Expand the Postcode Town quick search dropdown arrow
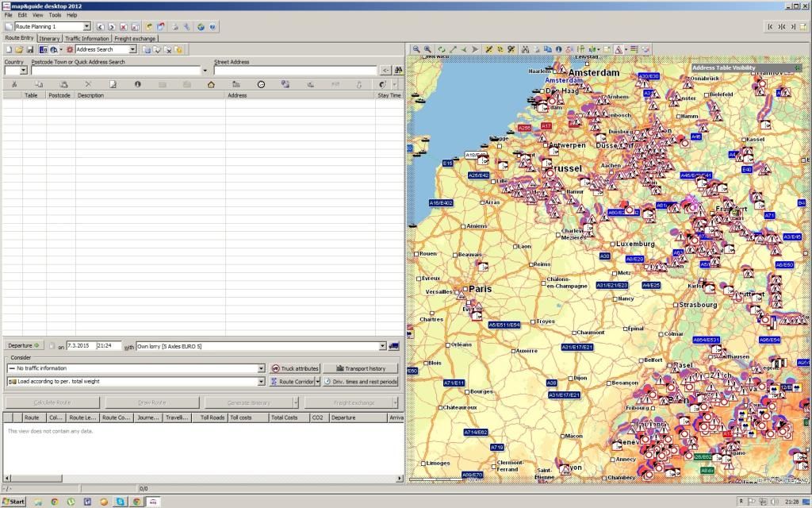 point(205,71)
